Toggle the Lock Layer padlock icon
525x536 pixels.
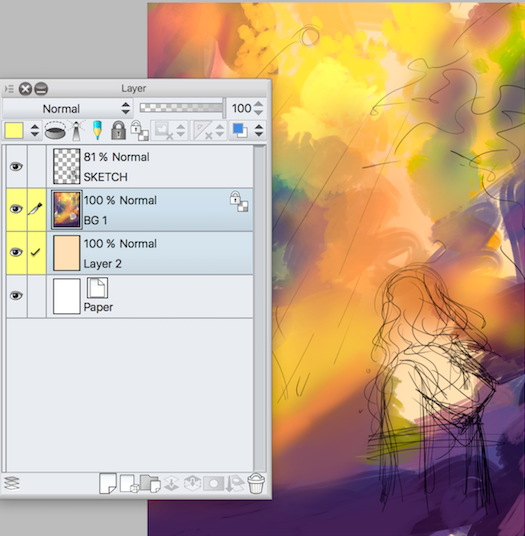[x=118, y=130]
